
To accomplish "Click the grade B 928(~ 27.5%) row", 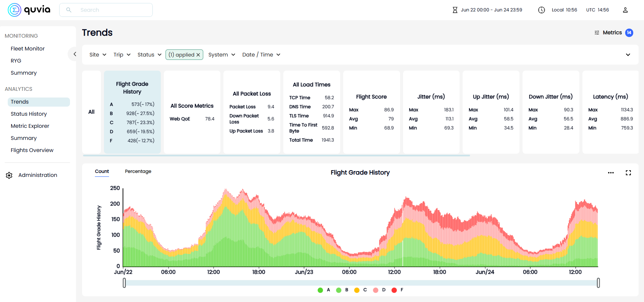I will pos(132,114).
